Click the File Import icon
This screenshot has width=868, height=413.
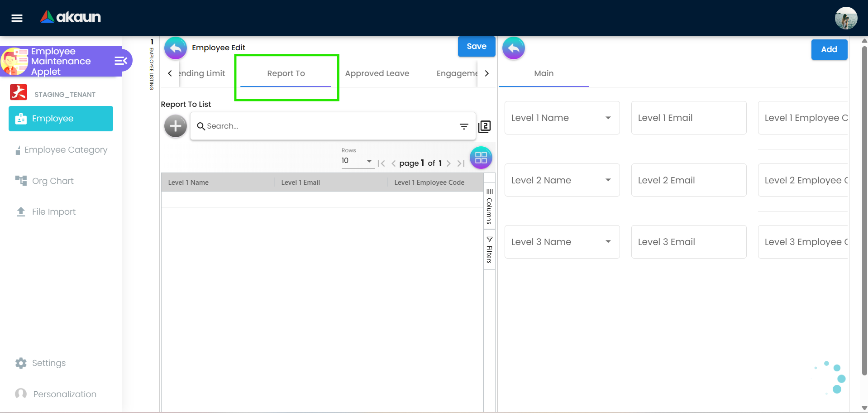pyautogui.click(x=20, y=211)
